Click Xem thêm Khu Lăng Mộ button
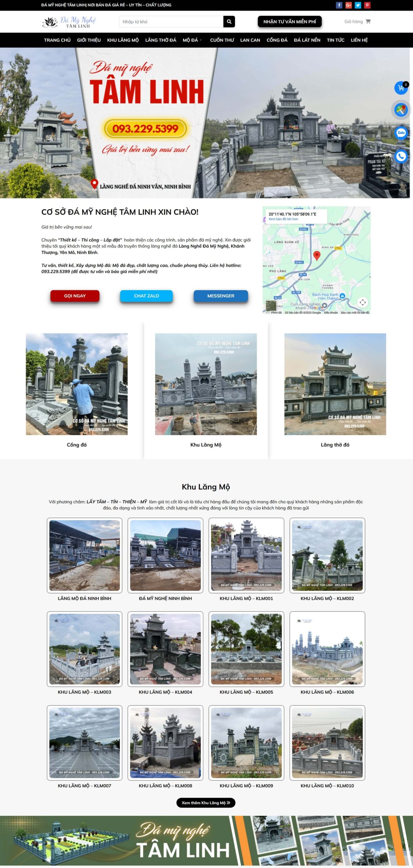The width and height of the screenshot is (413, 868). 206,803
